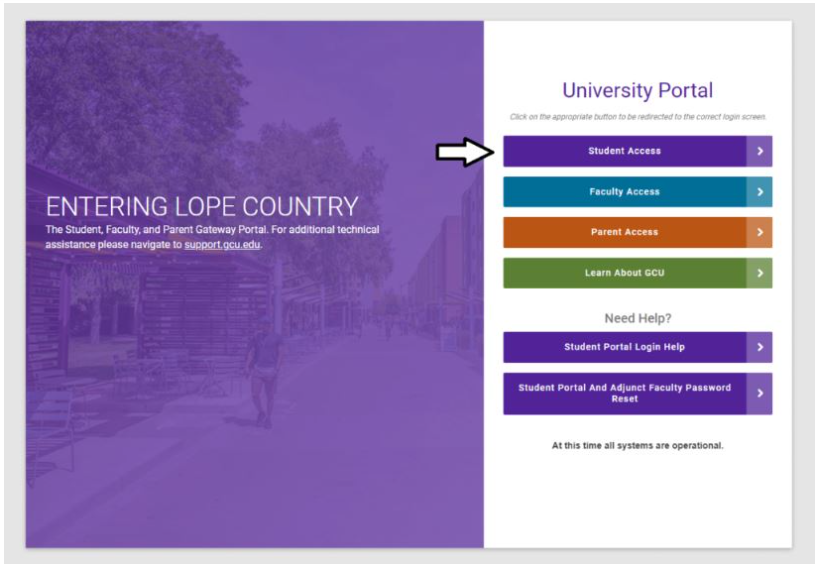Click the chevron arrow on Student Access
815x564 pixels.
(760, 151)
